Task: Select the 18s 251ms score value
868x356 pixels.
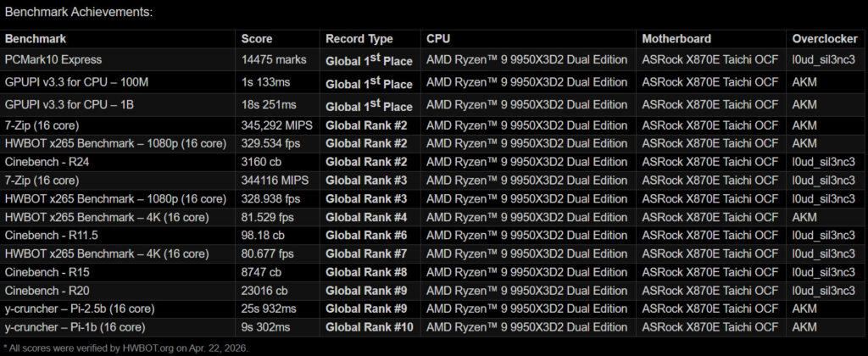Action: (269, 104)
